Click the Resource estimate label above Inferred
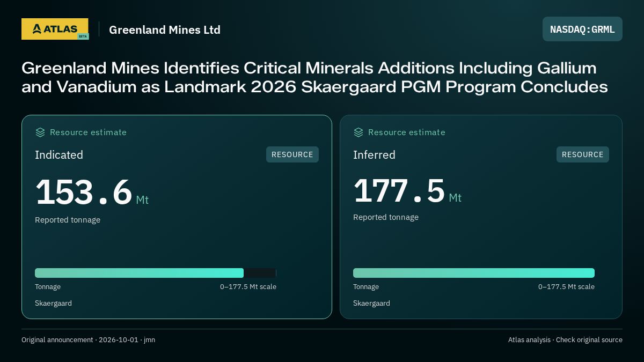Image resolution: width=644 pixels, height=362 pixels. (406, 132)
